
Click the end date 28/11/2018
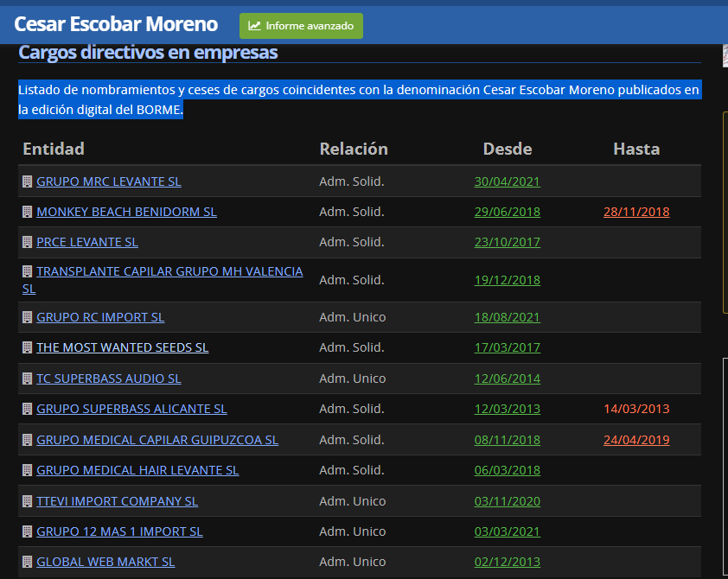coord(636,212)
